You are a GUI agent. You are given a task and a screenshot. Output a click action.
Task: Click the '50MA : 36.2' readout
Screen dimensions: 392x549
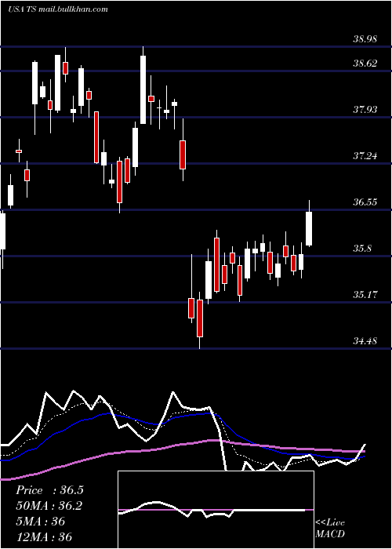[x=49, y=506]
